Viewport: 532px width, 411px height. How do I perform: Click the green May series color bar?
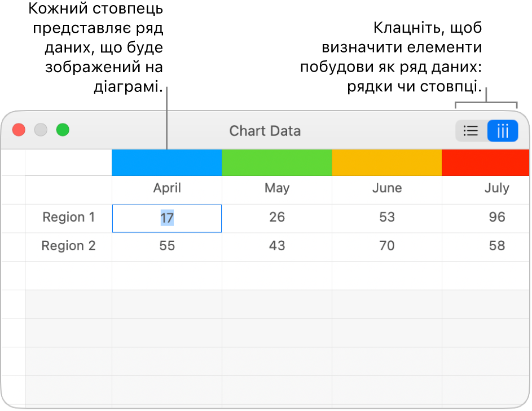[277, 163]
